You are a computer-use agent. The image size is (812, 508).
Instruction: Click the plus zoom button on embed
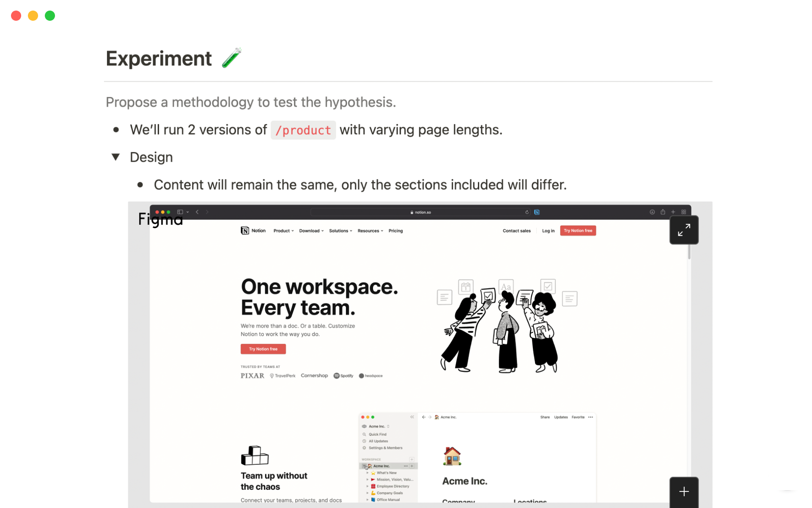coord(683,491)
